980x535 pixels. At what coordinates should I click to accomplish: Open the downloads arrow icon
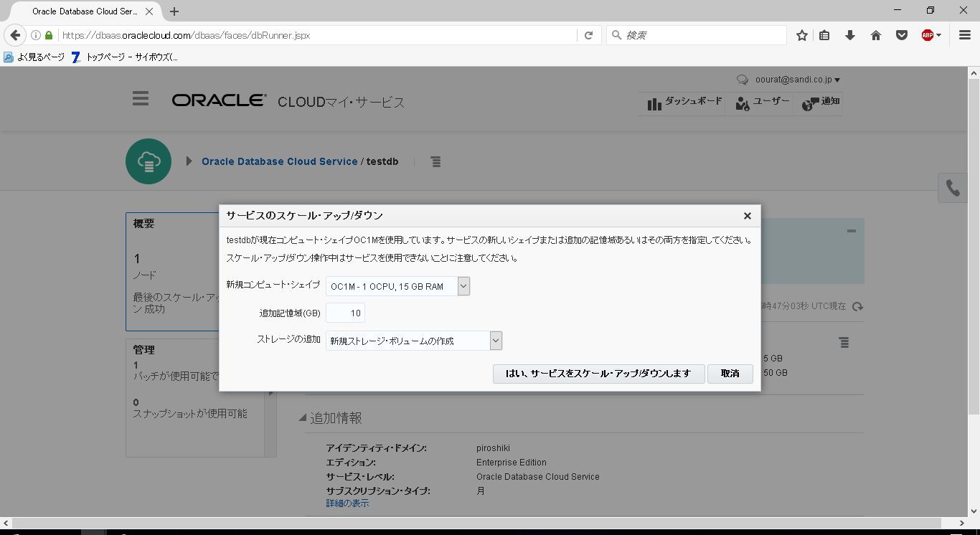click(x=850, y=35)
